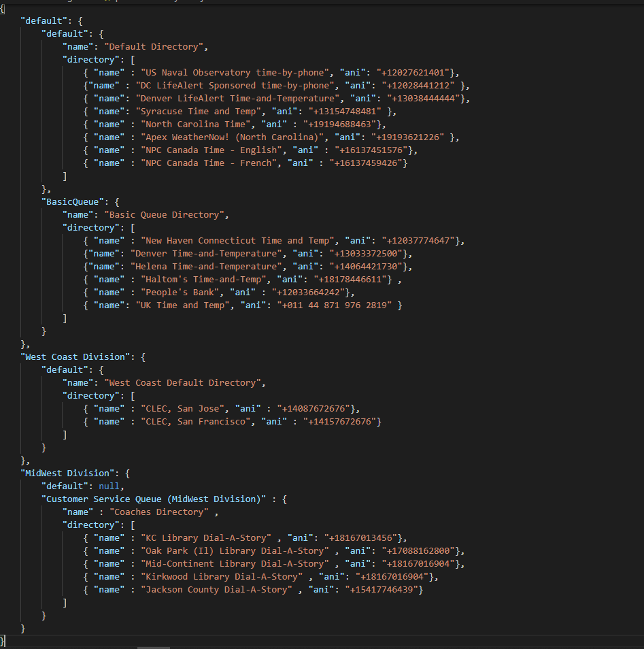The height and width of the screenshot is (649, 644).
Task: Click the number "+19194688463"
Action: pos(339,124)
